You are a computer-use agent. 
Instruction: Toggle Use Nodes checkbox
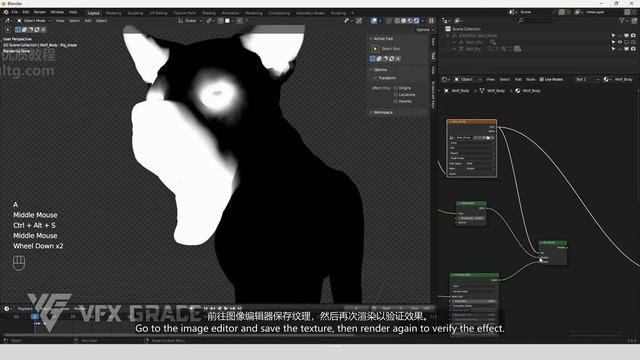[x=542, y=80]
